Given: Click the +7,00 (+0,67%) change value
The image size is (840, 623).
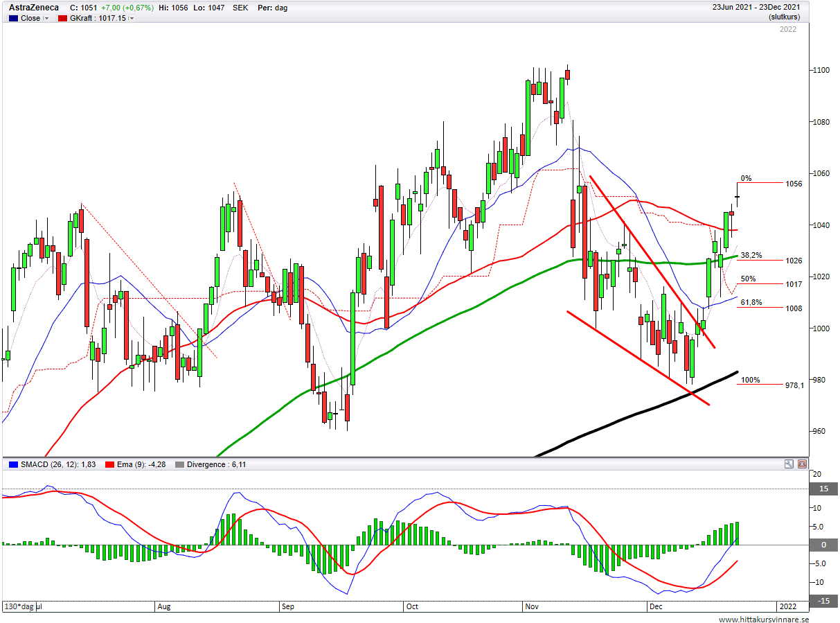Looking at the screenshot, I should tap(127, 8).
